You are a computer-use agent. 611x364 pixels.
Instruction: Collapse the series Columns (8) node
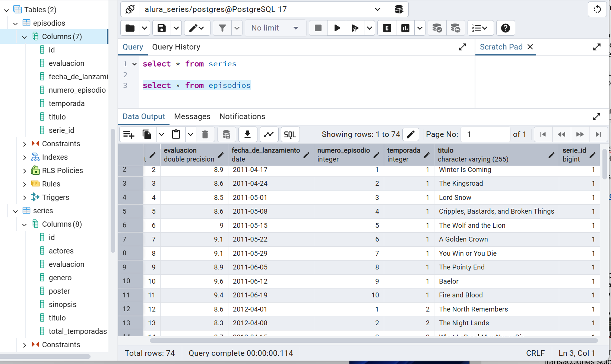[24, 224]
